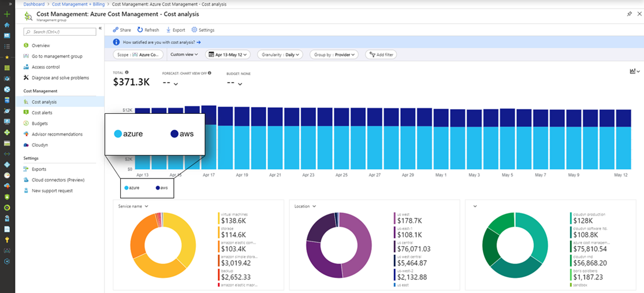The height and width of the screenshot is (293, 644).
Task: Open Resource groups cube icon
Action: click(x=6, y=79)
